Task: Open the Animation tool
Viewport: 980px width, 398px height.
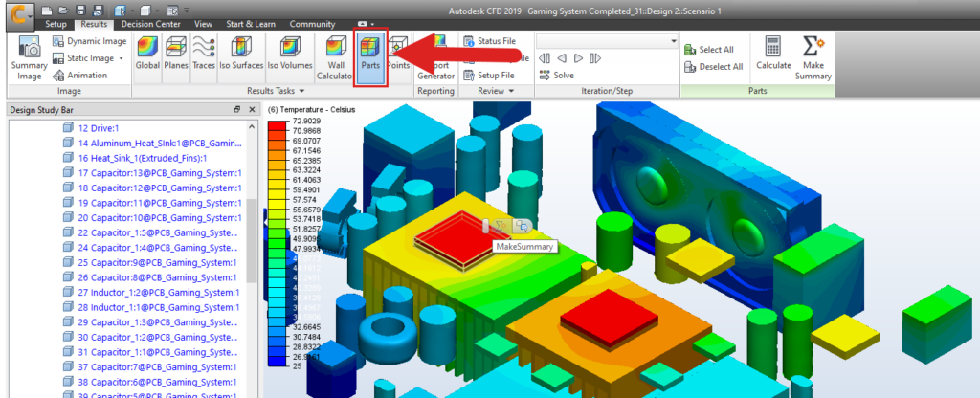Action: tap(80, 75)
